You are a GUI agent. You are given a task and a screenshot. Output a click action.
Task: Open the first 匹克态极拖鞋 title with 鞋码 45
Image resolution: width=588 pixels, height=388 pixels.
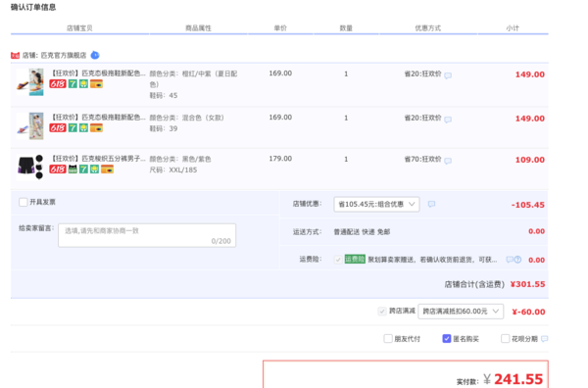click(97, 73)
